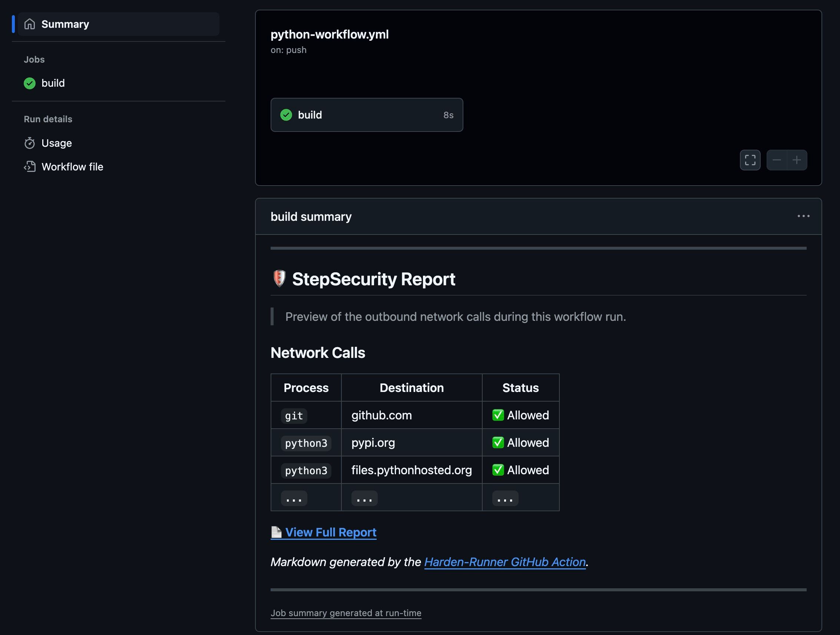Click the ellipsis in the Destination column
This screenshot has width=840, height=635.
(364, 498)
